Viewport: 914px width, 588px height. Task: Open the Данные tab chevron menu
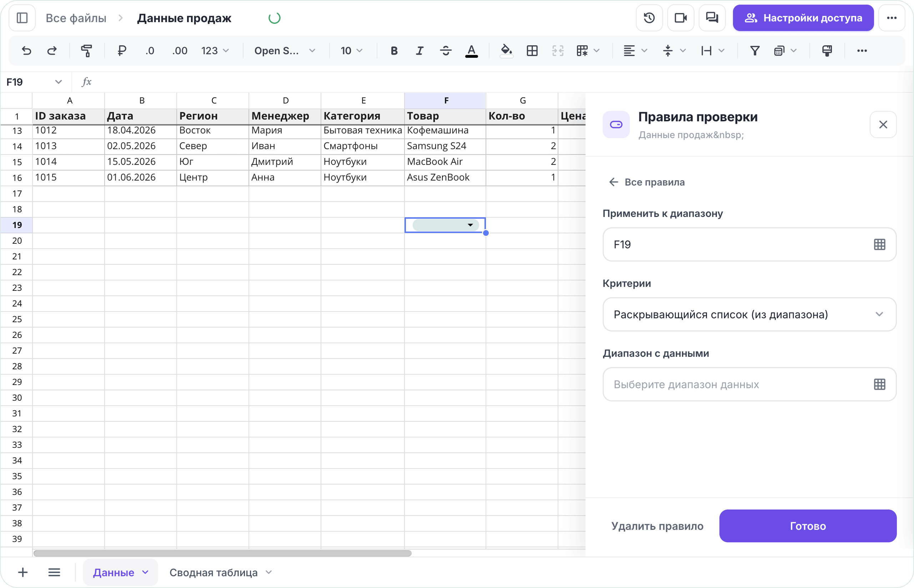pyautogui.click(x=145, y=572)
